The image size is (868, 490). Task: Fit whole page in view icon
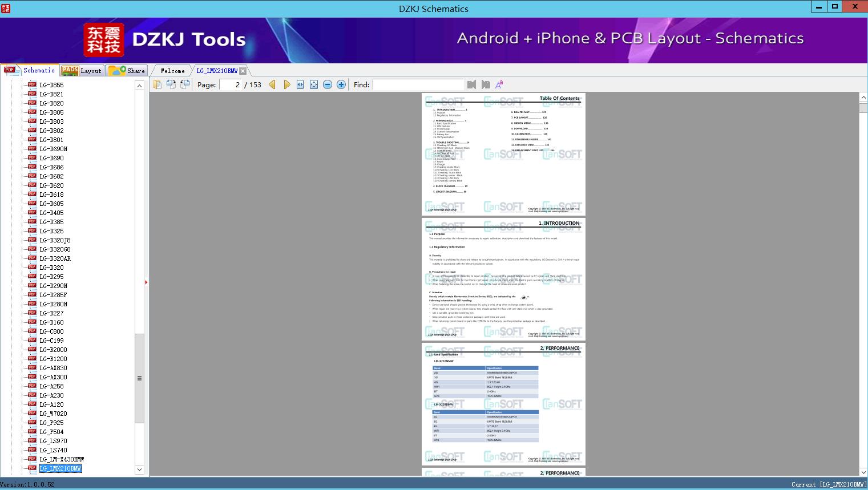click(314, 84)
